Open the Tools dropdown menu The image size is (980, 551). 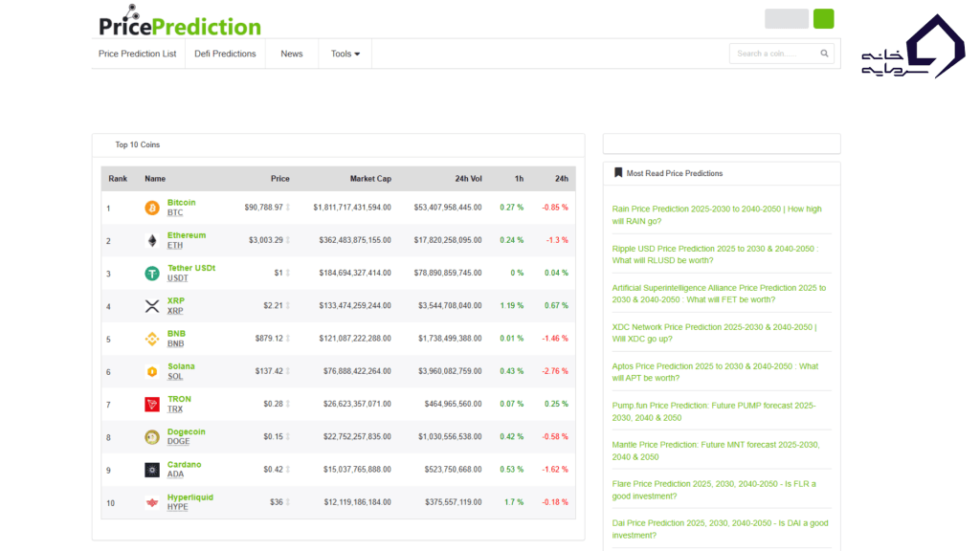(345, 54)
